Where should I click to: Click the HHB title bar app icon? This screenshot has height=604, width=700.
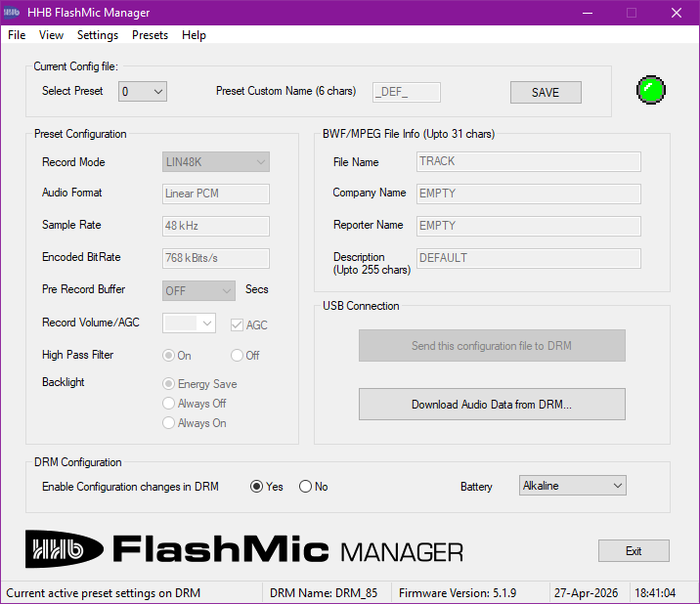[x=15, y=13]
